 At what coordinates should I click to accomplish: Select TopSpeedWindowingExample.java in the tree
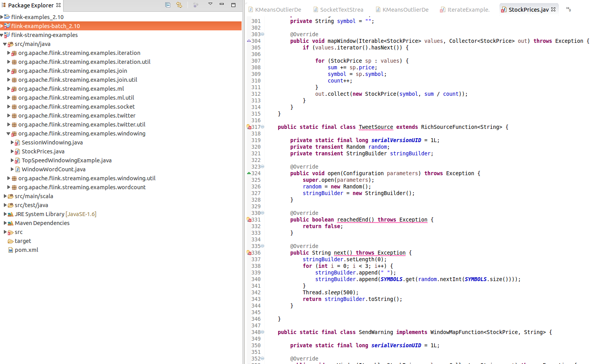click(66, 160)
